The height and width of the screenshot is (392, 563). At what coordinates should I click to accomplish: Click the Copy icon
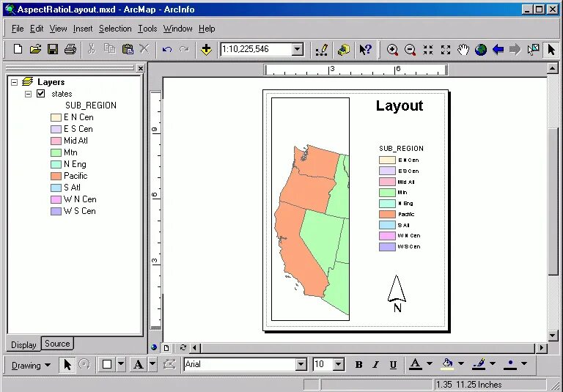pos(109,49)
